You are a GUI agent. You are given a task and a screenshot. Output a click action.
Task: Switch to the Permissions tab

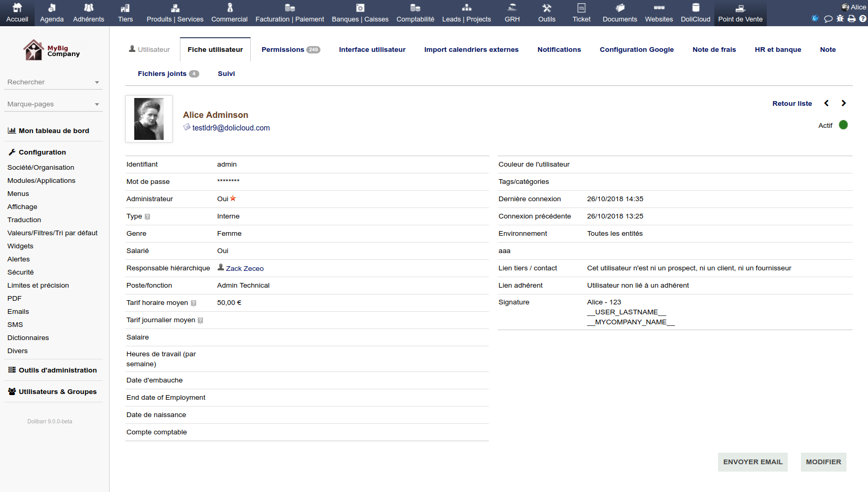tap(290, 50)
